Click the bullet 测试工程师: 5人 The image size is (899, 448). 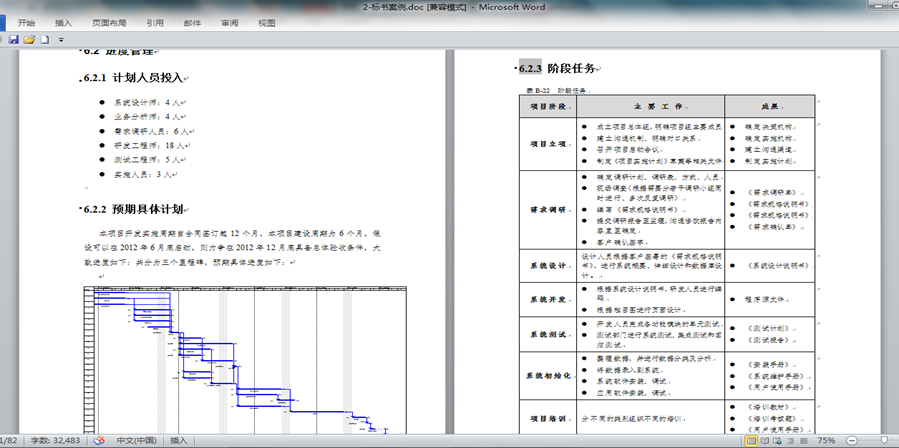[147, 160]
